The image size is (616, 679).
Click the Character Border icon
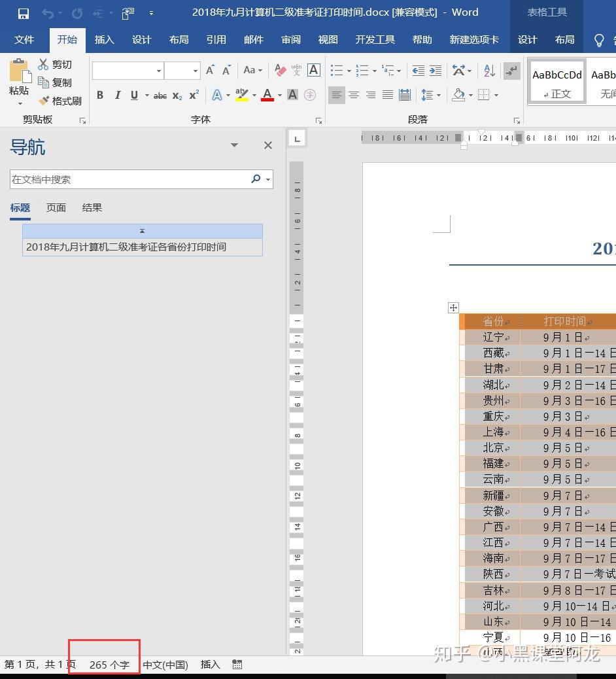(313, 70)
